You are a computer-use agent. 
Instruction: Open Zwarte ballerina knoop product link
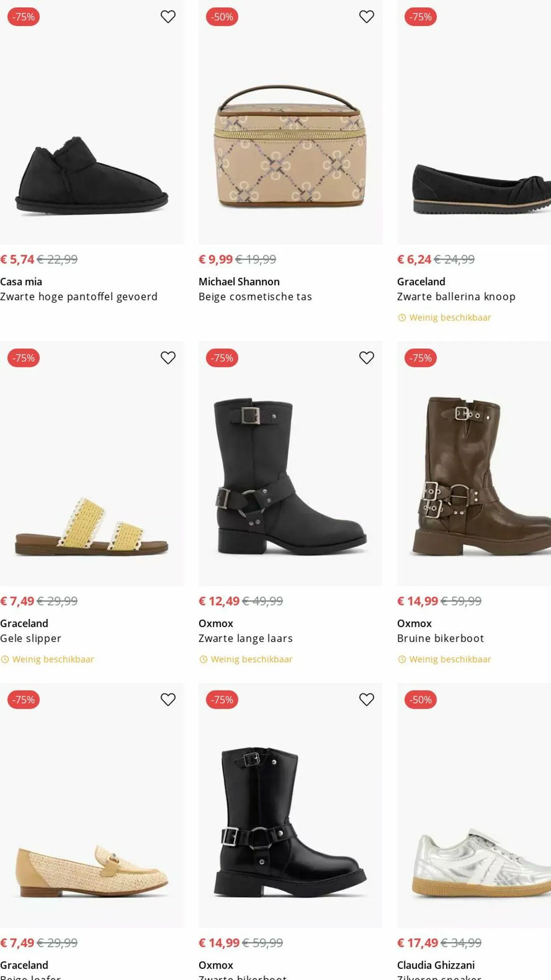coord(456,297)
